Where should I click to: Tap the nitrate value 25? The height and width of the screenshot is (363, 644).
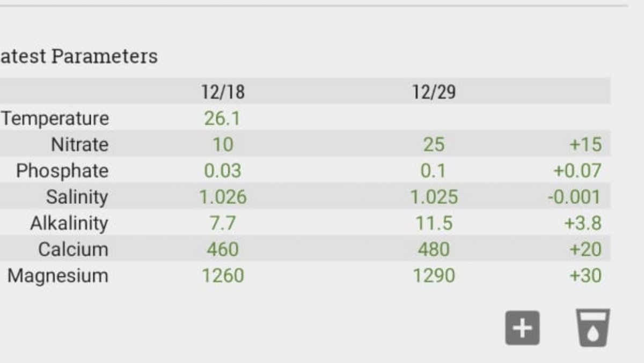tap(434, 144)
